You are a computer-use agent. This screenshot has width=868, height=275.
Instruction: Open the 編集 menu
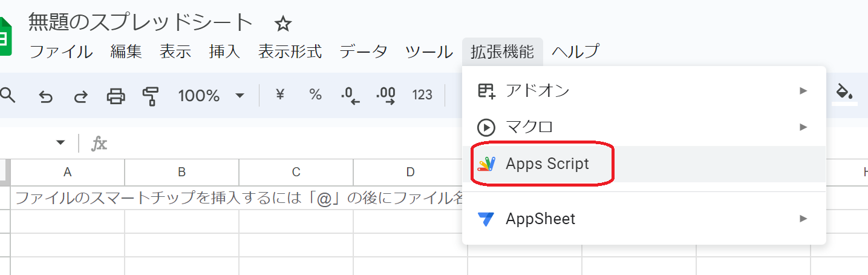[x=126, y=51]
